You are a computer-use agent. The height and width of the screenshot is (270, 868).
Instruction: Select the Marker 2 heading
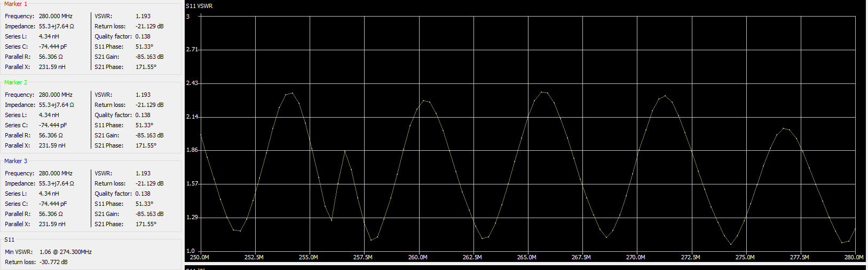(15, 82)
